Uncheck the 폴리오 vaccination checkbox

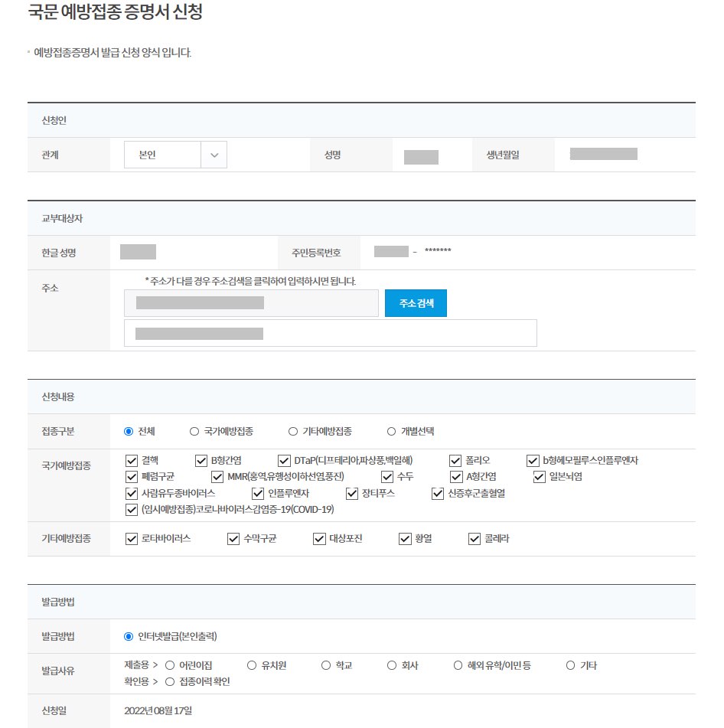pos(455,460)
